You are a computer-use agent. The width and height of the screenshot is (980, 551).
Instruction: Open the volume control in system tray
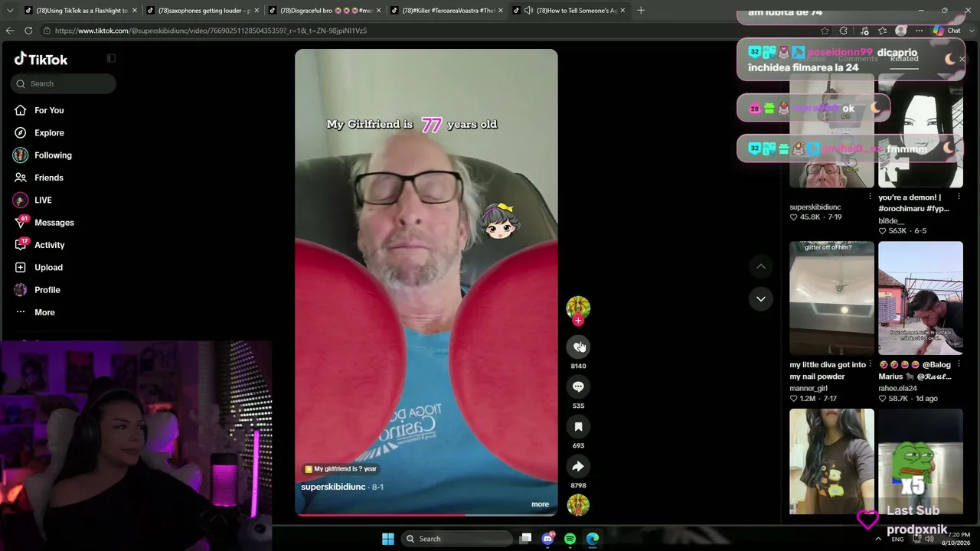(929, 539)
